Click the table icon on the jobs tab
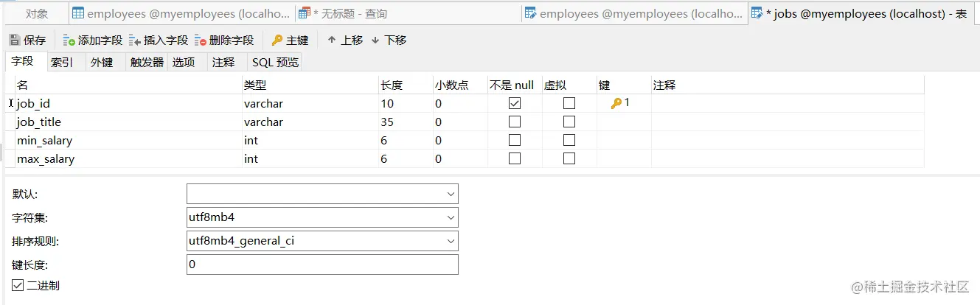Viewport: 980px width, 305px height. pyautogui.click(x=757, y=13)
